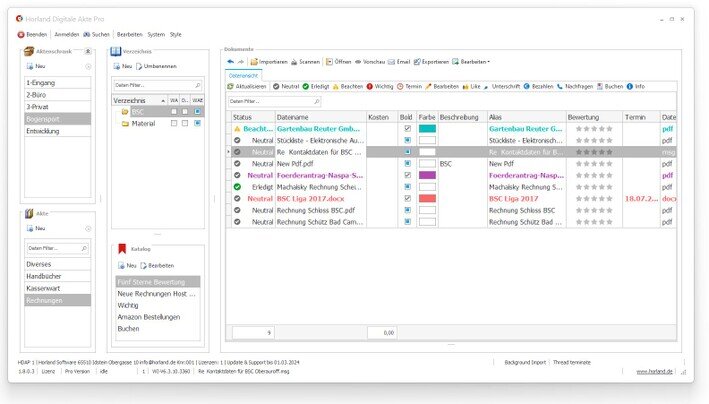Sort by the Dateiname column header
This screenshot has width=709, height=404.
320,117
